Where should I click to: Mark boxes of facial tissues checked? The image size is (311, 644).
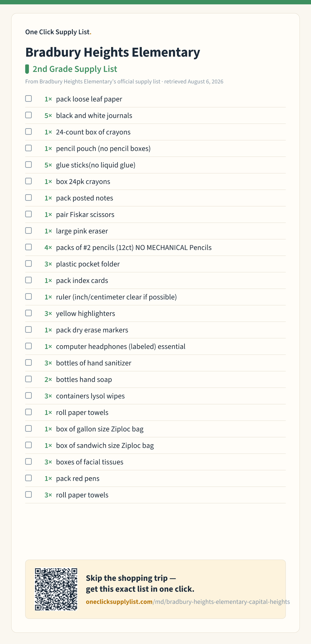pyautogui.click(x=28, y=461)
